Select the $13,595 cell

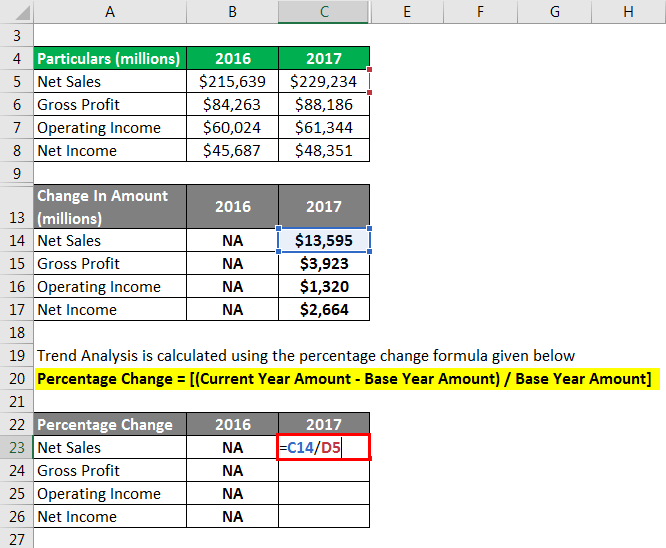click(x=324, y=240)
